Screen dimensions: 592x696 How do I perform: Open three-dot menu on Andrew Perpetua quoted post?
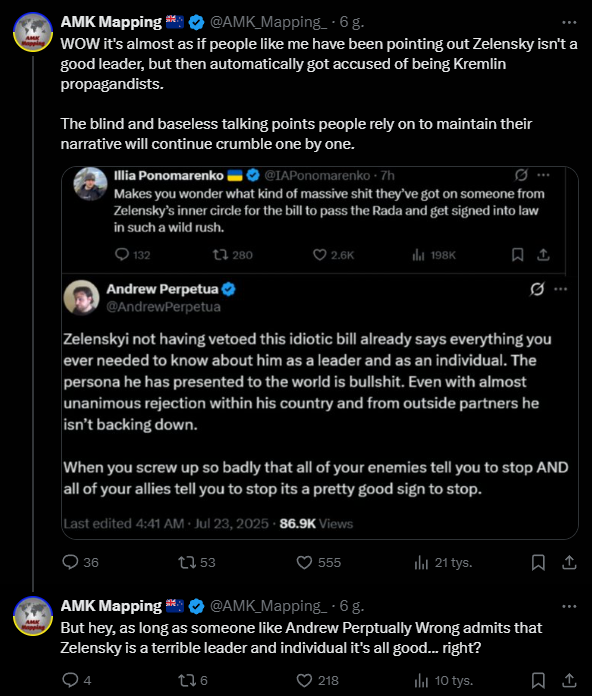coord(561,289)
